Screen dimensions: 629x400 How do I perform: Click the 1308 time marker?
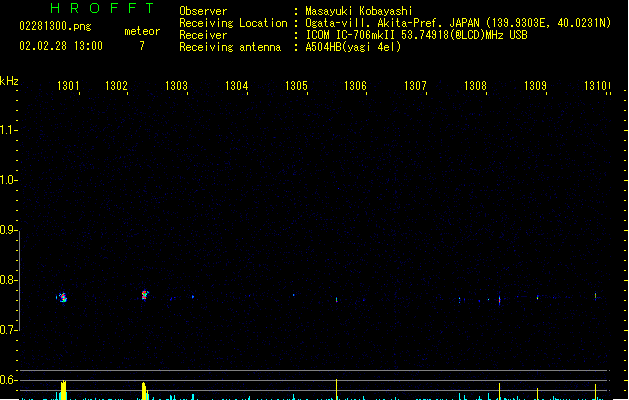[475, 86]
